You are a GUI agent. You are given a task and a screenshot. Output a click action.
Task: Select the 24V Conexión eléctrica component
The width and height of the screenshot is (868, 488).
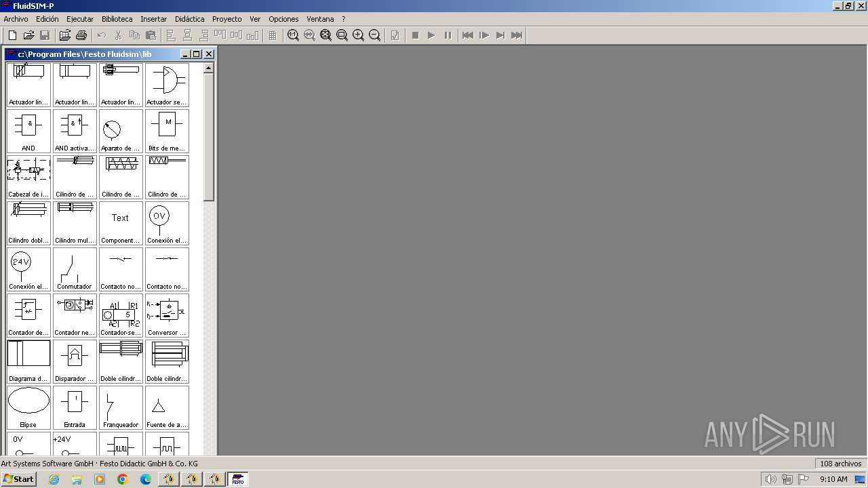click(x=28, y=270)
